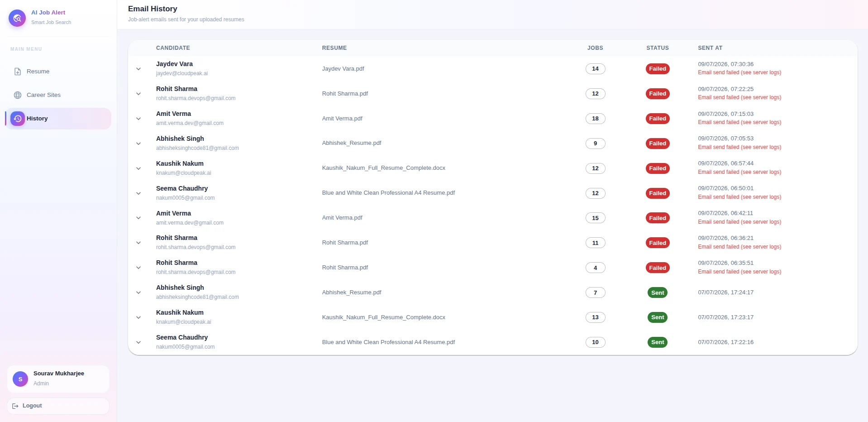
Task: Click the Resume document icon in sidebar
Action: click(x=18, y=72)
